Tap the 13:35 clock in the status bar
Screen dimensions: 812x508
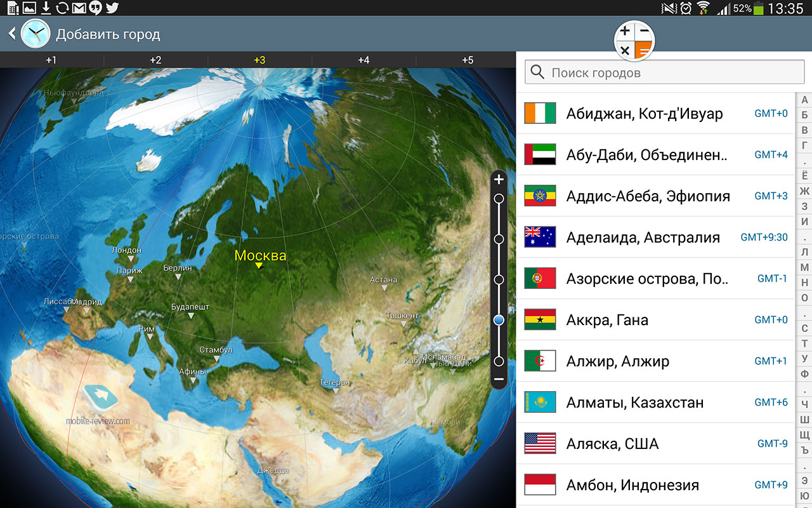click(x=785, y=8)
